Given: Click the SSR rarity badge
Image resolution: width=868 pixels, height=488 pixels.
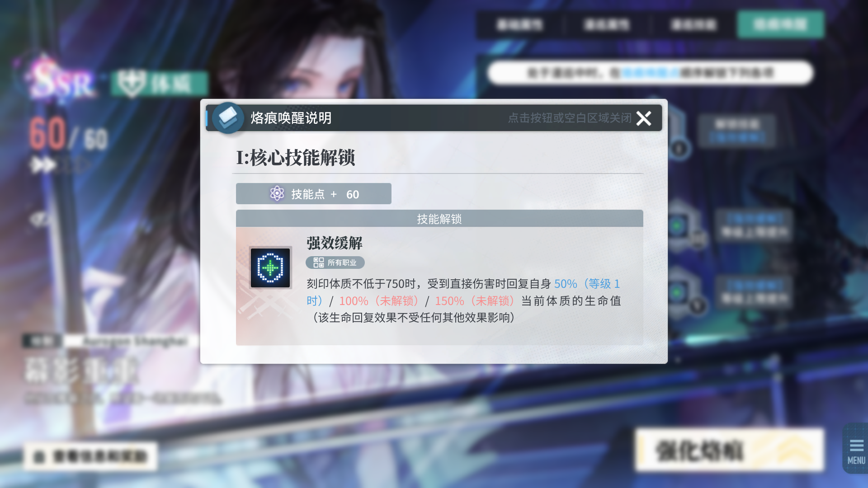Looking at the screenshot, I should tap(62, 81).
